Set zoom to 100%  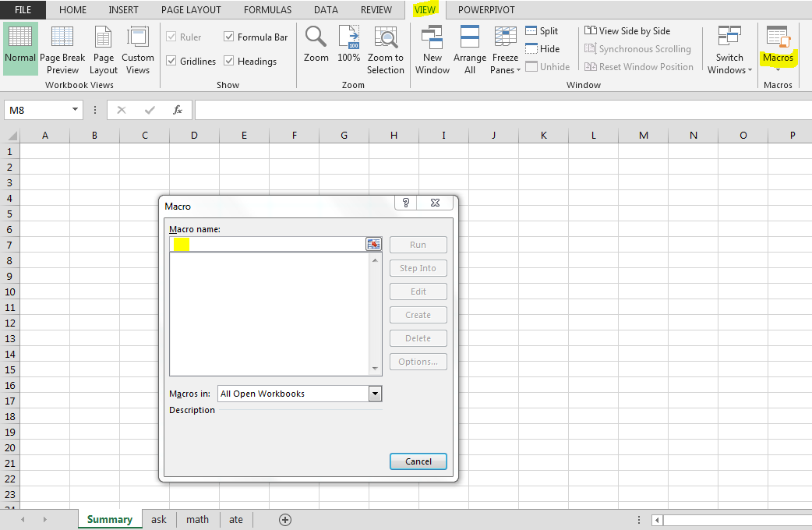348,44
